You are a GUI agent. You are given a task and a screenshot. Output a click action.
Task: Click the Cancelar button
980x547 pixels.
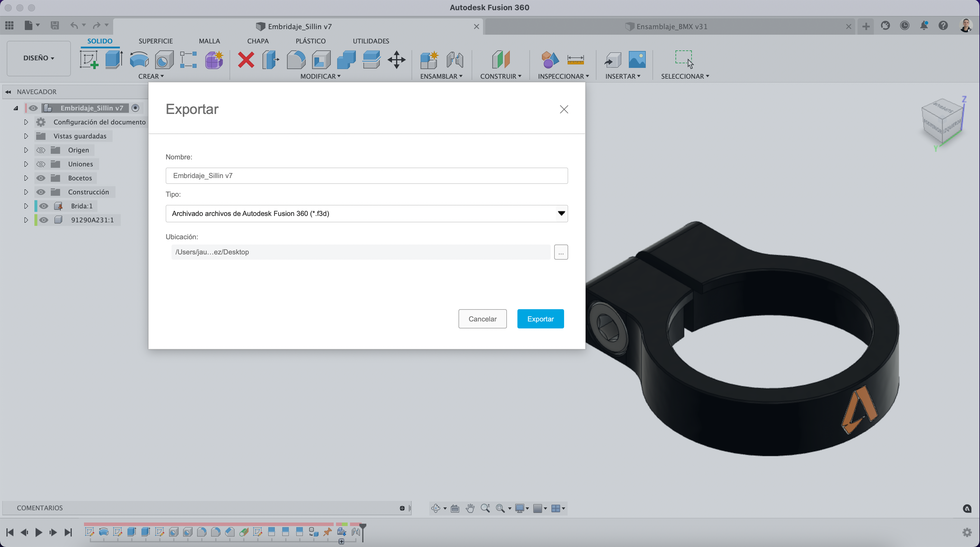pos(482,319)
